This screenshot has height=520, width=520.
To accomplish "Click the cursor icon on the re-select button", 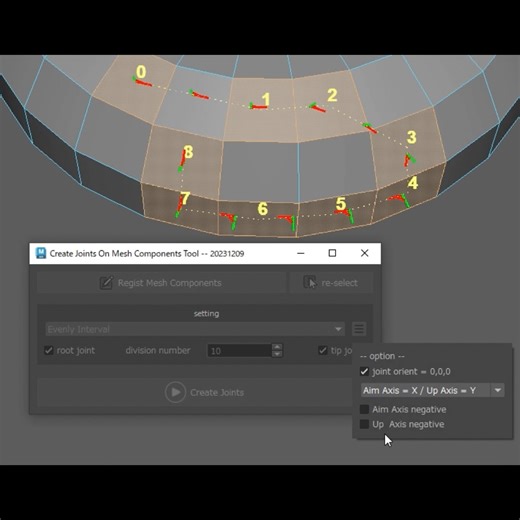I will (x=310, y=282).
